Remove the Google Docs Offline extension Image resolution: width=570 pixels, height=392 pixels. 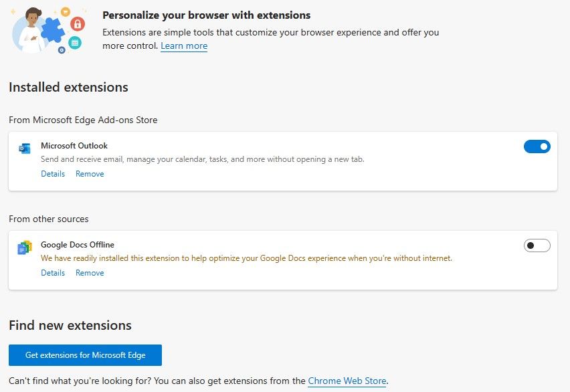90,273
